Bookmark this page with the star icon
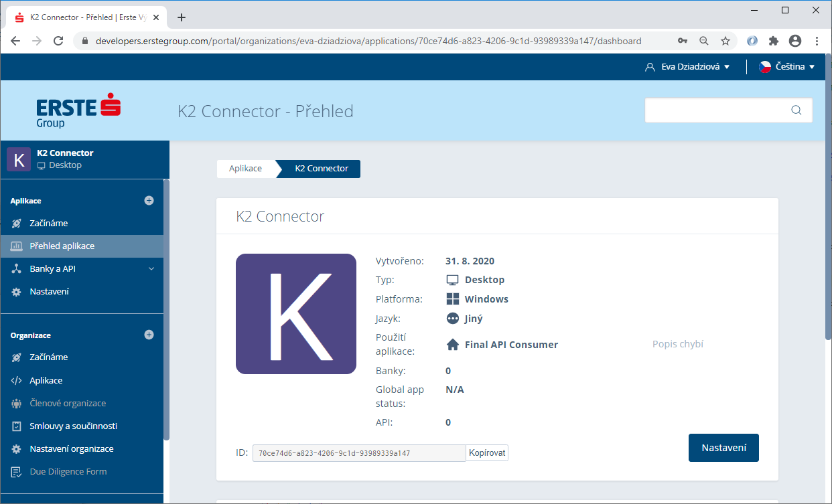832x504 pixels. [725, 41]
